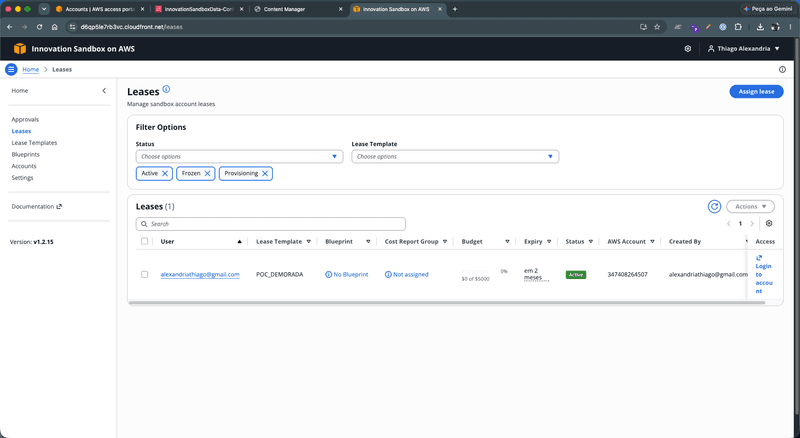800x438 pixels.
Task: Click the Not assigned cost group link
Action: [407, 275]
